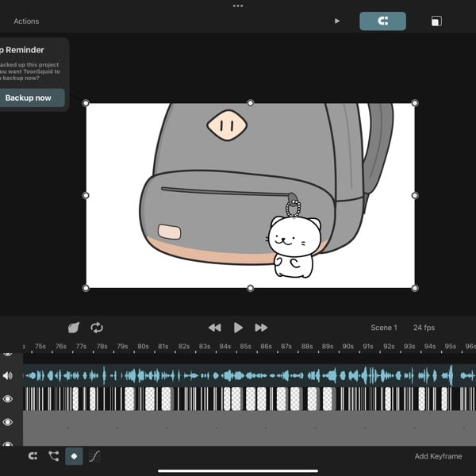The height and width of the screenshot is (476, 476).
Task: Rewind to previous frame
Action: (214, 328)
